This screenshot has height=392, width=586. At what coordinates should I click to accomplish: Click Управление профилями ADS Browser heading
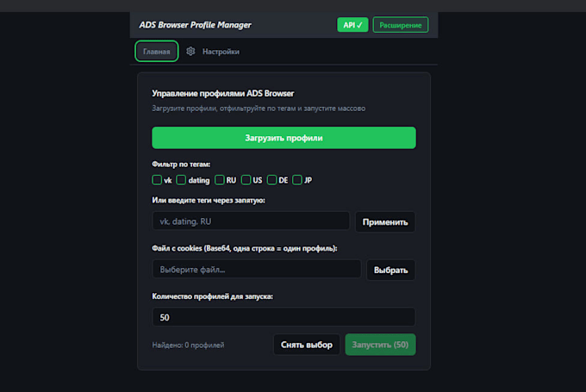coord(222,93)
